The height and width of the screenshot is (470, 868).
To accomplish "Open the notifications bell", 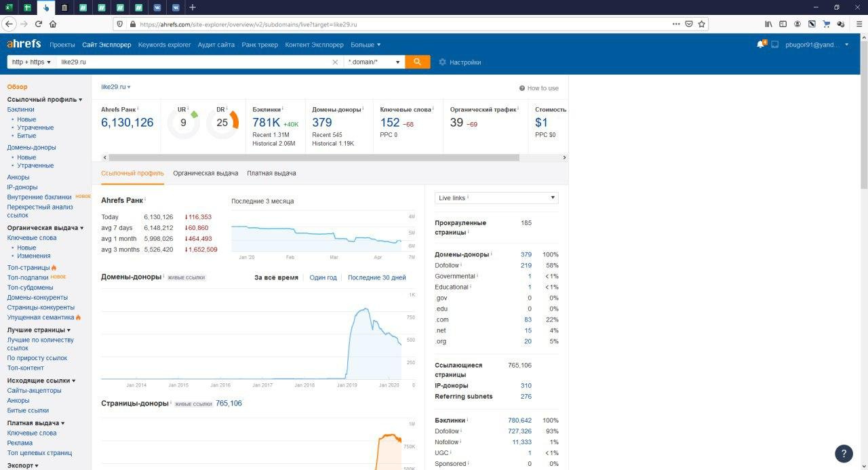I will click(760, 45).
